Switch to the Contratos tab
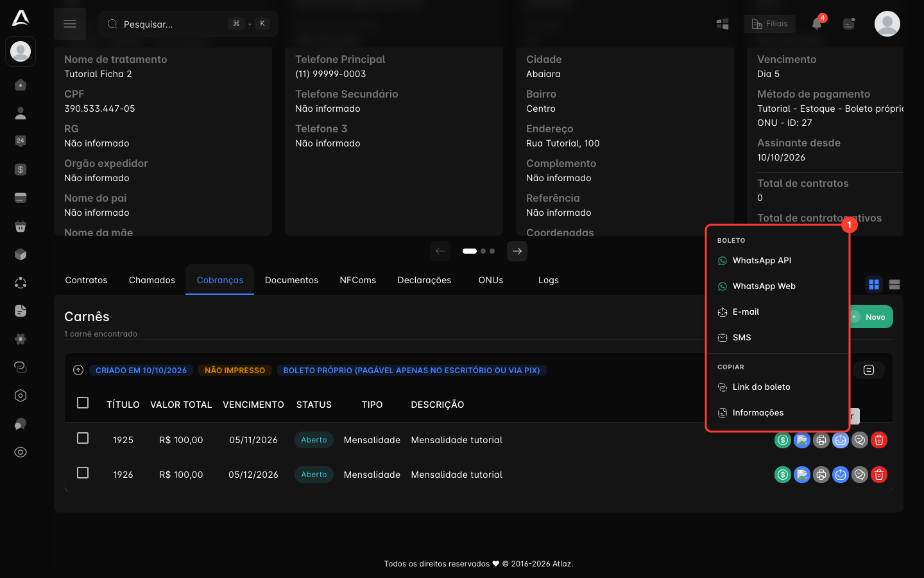This screenshot has width=924, height=578. pyautogui.click(x=86, y=280)
